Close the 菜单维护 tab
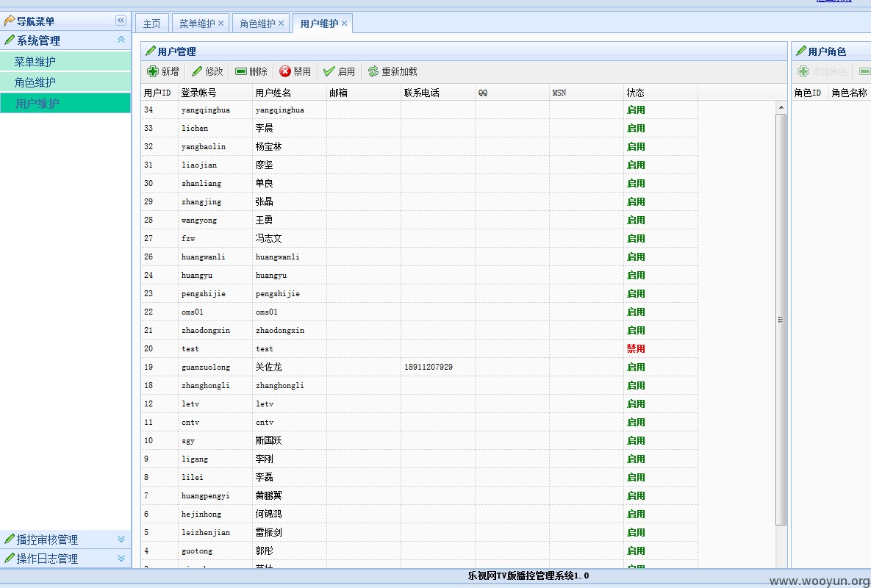 pos(221,24)
